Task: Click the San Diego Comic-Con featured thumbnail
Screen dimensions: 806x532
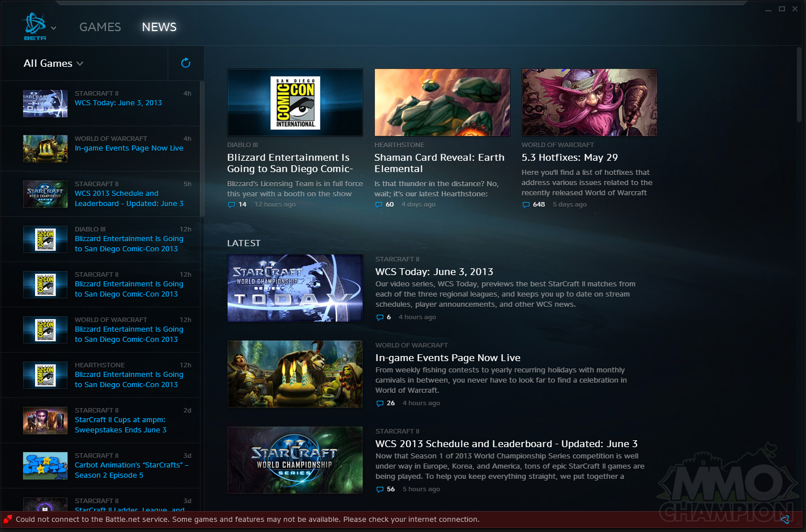Action: [x=295, y=102]
